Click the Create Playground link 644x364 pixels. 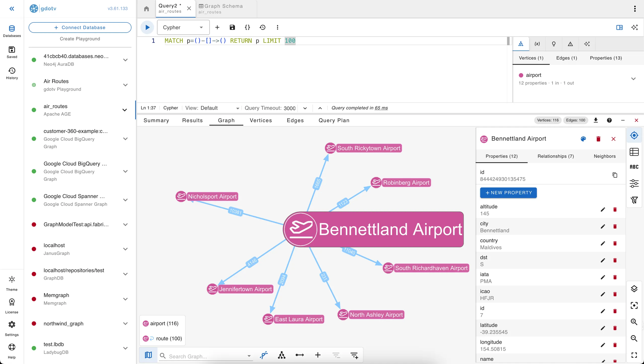[x=80, y=39]
